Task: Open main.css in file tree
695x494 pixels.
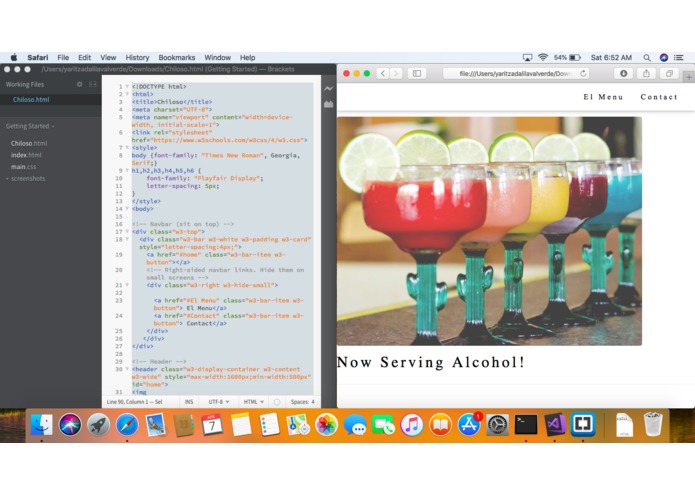Action: click(23, 167)
